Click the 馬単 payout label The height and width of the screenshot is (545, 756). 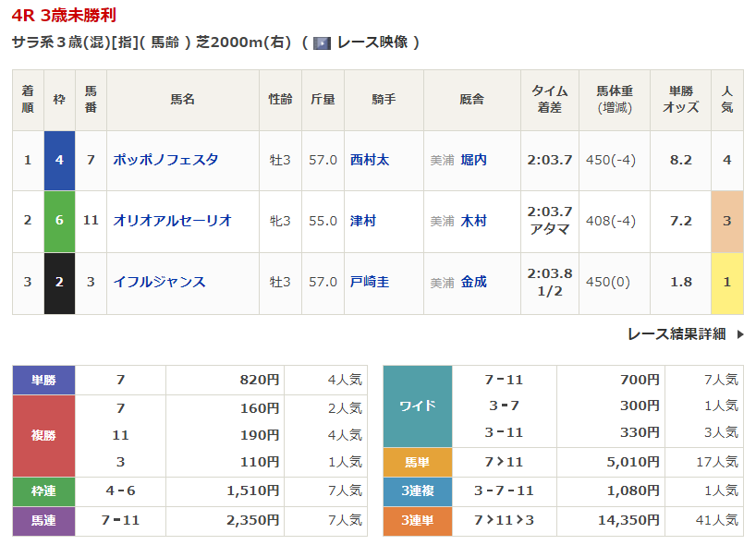click(418, 463)
